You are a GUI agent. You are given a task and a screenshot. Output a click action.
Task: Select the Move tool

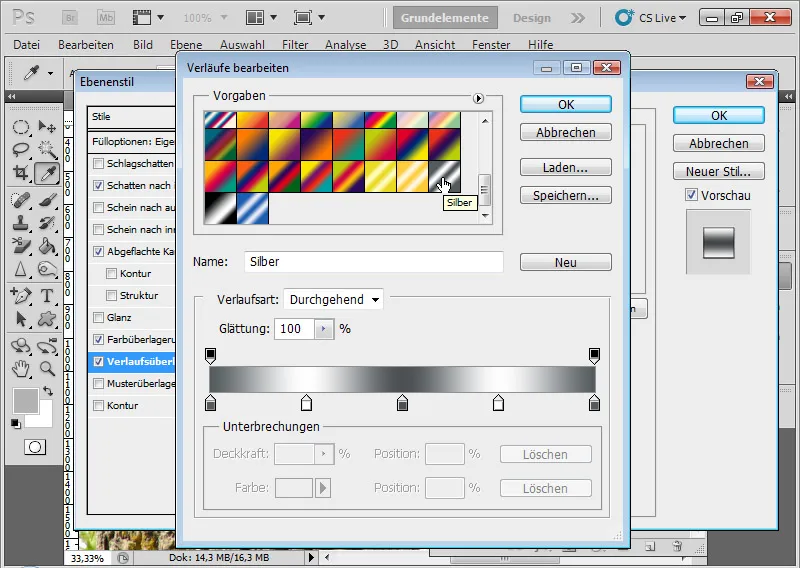[47, 126]
